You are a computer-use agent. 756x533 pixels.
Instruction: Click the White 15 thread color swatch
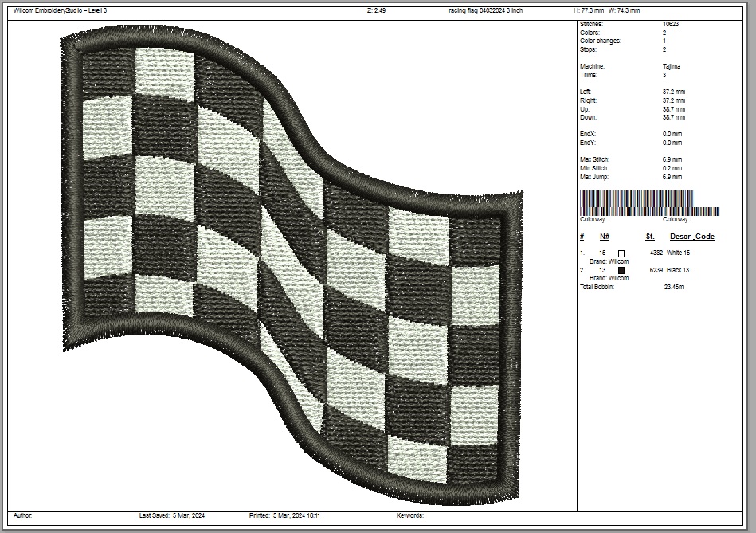tap(621, 253)
